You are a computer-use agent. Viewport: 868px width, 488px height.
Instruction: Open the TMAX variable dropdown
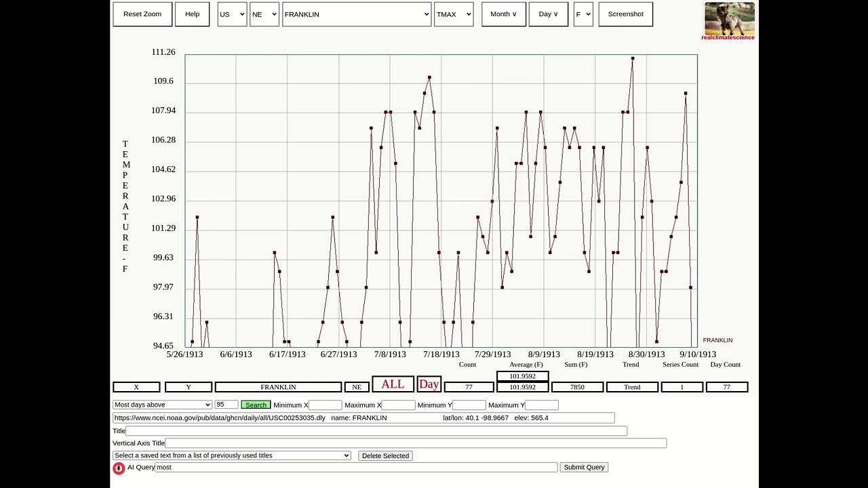coord(454,14)
